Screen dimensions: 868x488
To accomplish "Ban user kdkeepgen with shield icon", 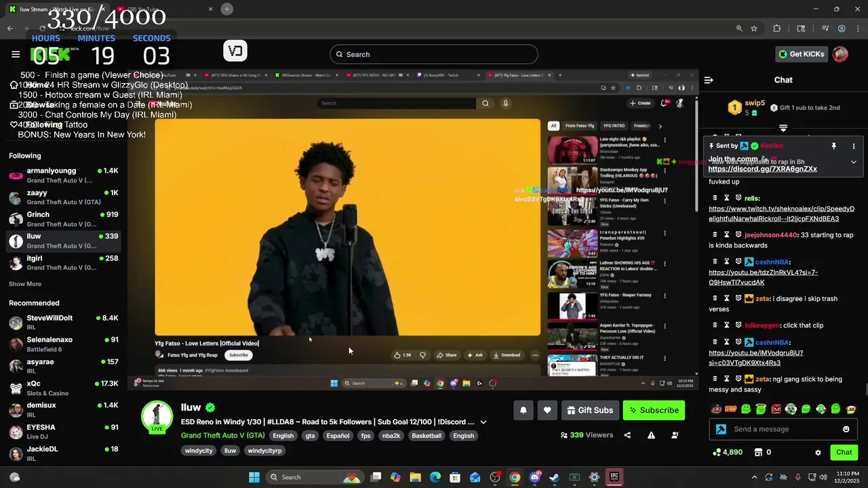I will [x=738, y=325].
